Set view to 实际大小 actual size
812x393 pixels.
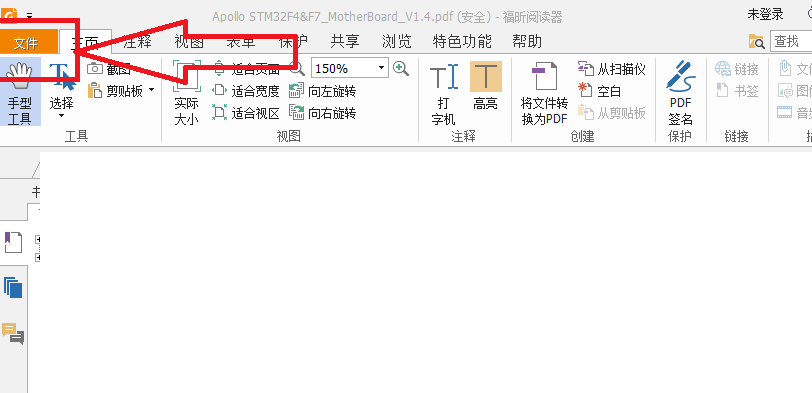click(x=186, y=93)
